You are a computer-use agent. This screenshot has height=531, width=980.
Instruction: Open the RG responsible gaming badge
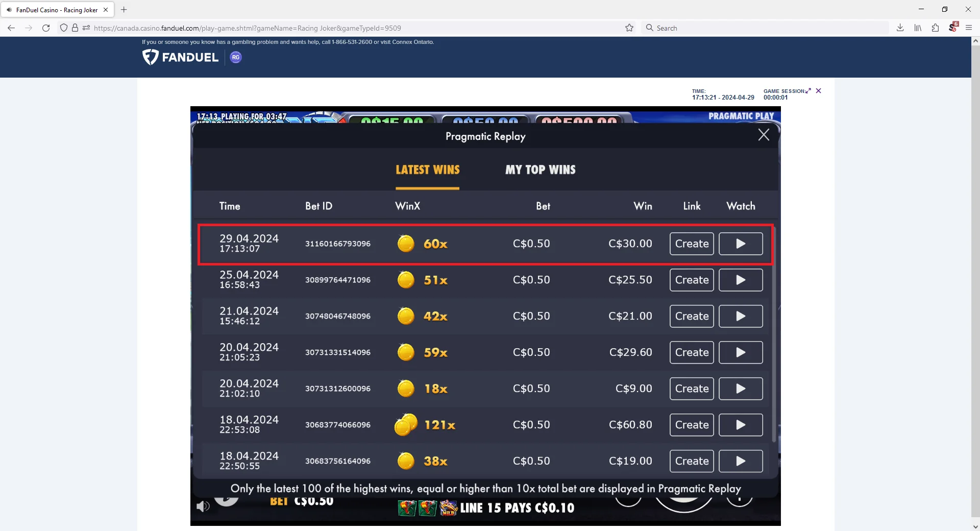coord(236,57)
